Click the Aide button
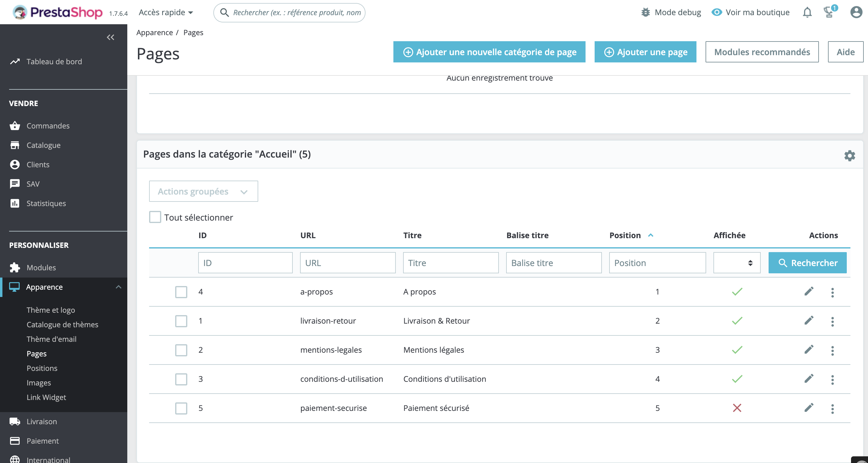 [x=846, y=52]
